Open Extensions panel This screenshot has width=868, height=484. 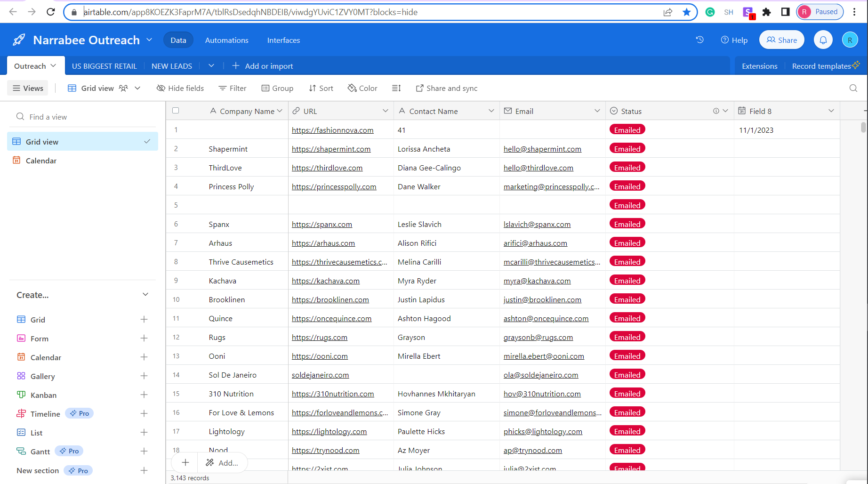(x=760, y=66)
